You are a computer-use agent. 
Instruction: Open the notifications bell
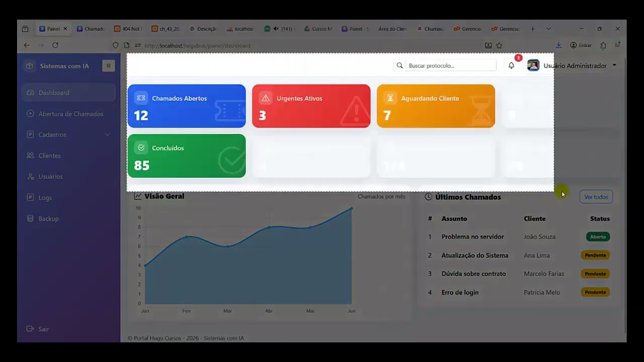[x=511, y=65]
